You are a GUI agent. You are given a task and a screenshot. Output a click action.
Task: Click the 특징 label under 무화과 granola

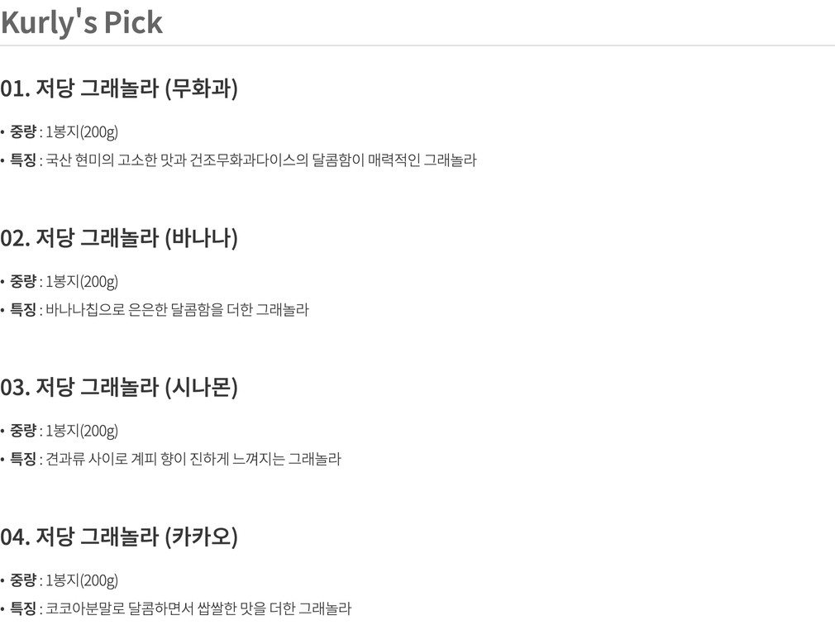point(23,160)
